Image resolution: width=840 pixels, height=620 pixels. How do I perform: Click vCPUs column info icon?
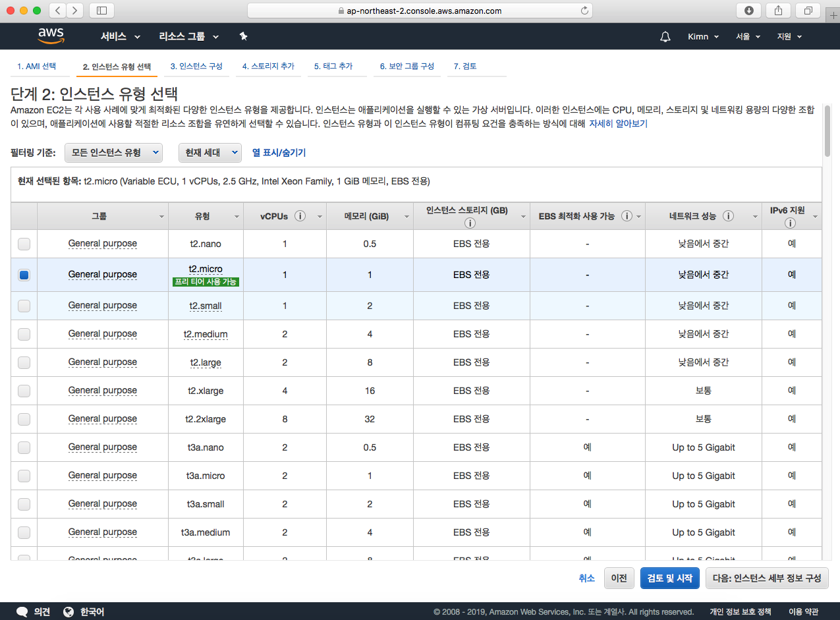[300, 216]
